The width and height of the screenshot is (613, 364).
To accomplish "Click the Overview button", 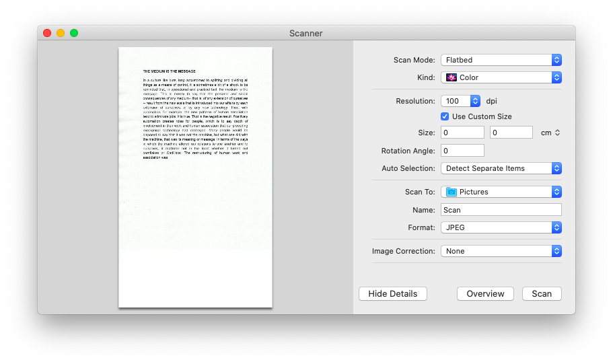I will coord(485,293).
